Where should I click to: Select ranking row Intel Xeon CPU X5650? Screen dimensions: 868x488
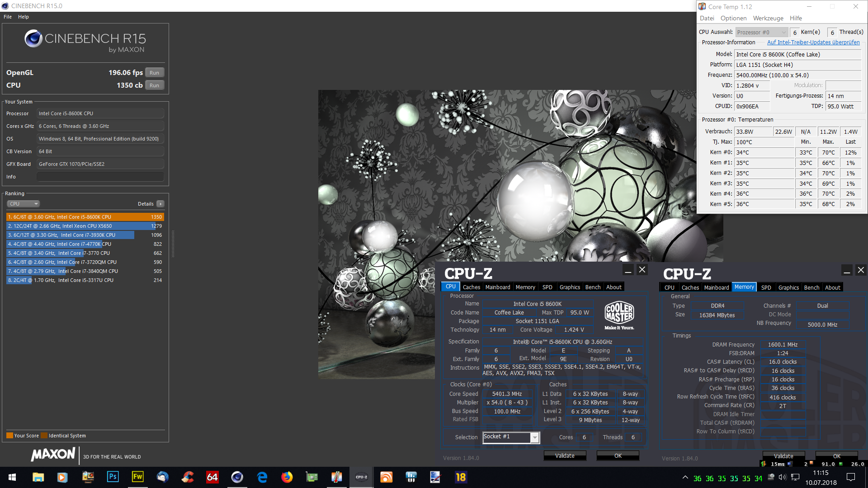pos(85,226)
